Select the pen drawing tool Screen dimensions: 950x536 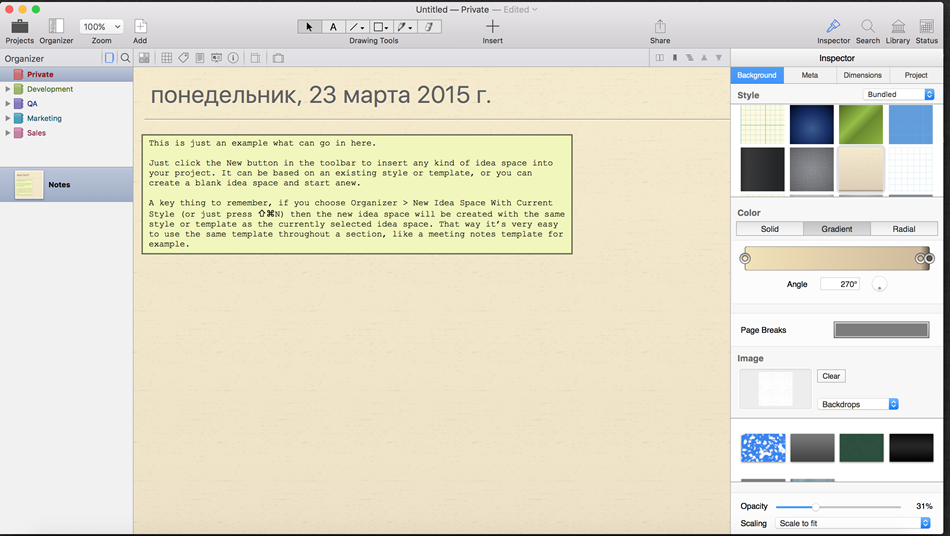click(x=405, y=27)
